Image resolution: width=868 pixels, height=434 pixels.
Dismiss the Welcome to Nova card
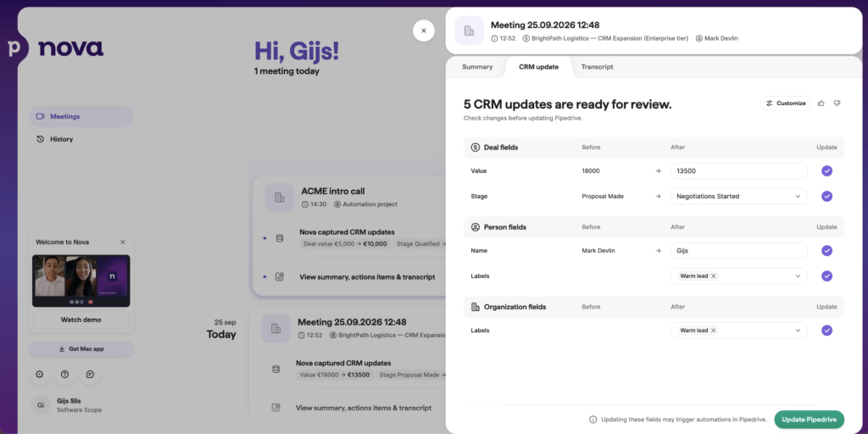point(123,242)
